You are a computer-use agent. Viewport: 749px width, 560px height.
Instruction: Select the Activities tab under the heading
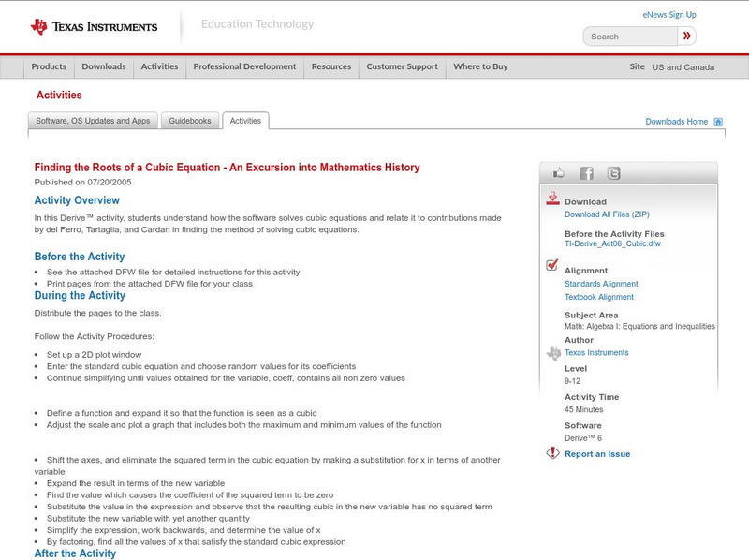245,121
